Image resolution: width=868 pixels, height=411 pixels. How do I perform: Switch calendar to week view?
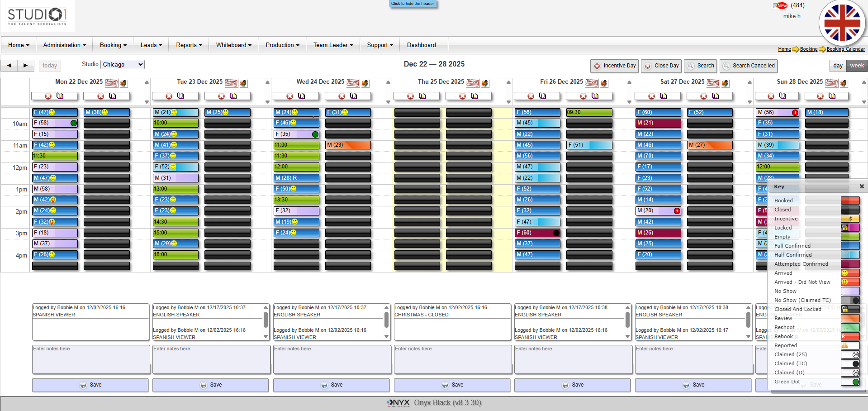pyautogui.click(x=857, y=66)
